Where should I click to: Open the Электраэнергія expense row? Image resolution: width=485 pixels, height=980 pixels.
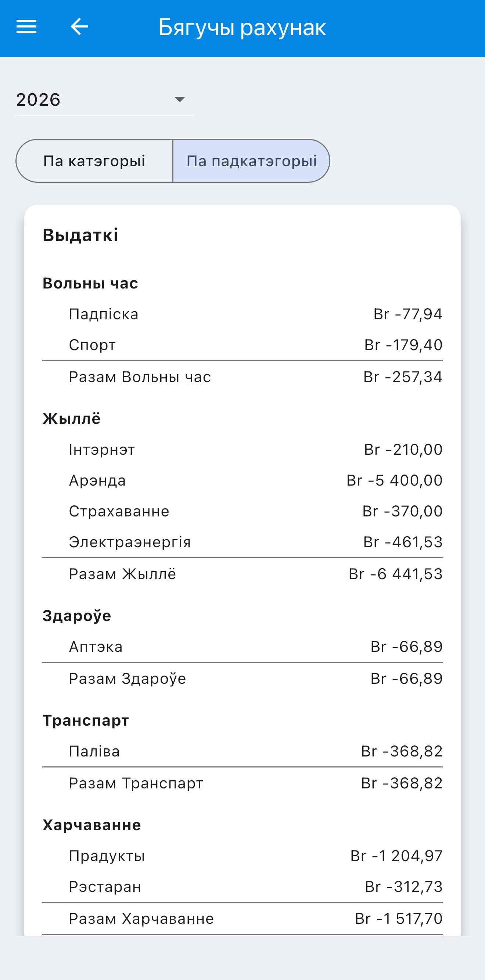[242, 542]
